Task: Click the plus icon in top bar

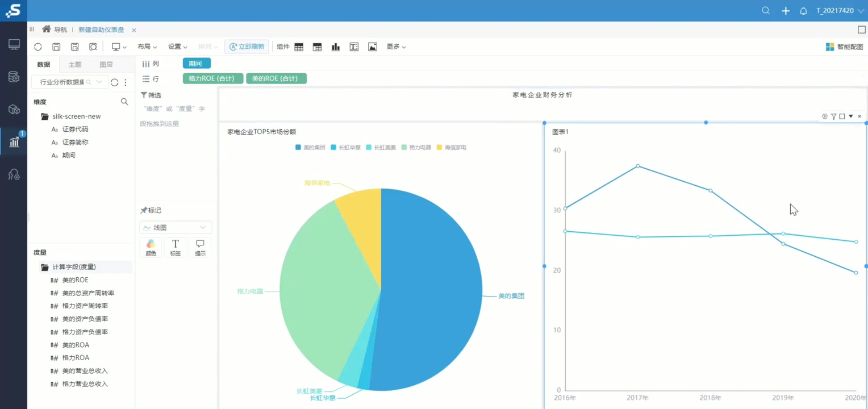Action: coord(786,11)
